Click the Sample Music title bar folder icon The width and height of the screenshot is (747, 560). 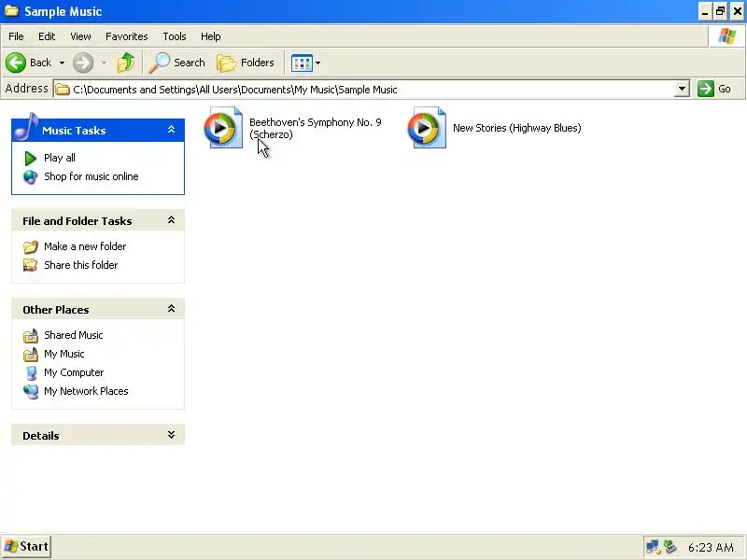(11, 10)
